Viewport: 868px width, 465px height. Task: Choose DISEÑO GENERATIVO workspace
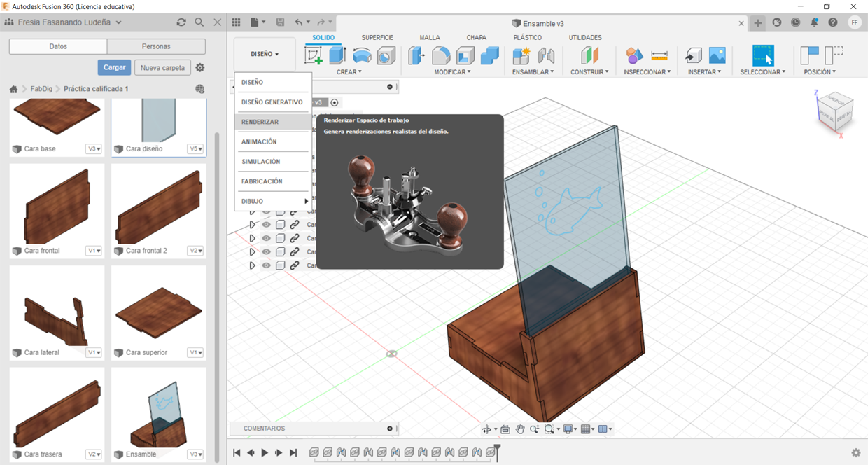(x=272, y=102)
